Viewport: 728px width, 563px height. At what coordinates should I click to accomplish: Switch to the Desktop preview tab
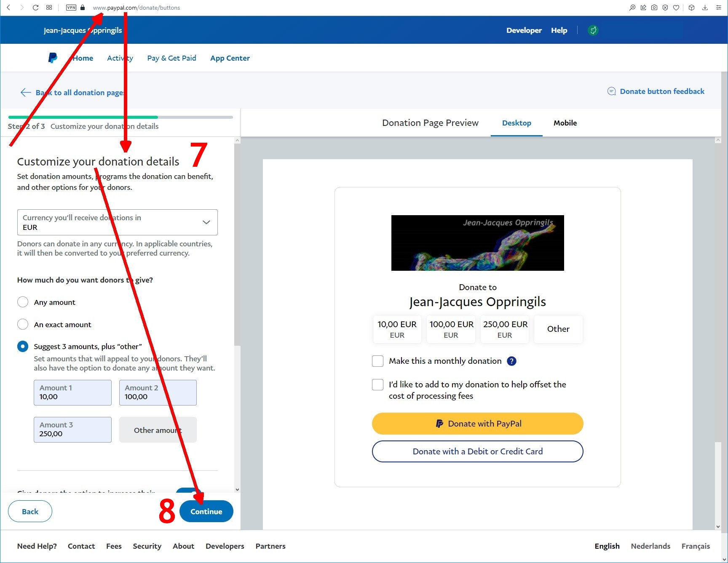click(x=517, y=123)
